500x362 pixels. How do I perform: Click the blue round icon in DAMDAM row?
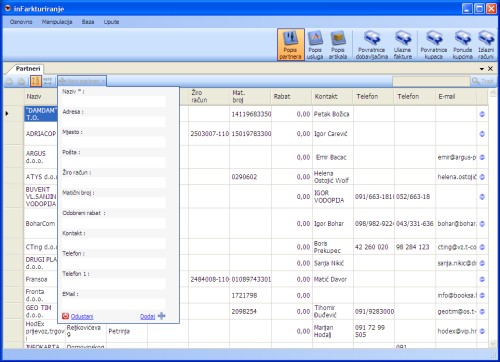pyautogui.click(x=482, y=114)
